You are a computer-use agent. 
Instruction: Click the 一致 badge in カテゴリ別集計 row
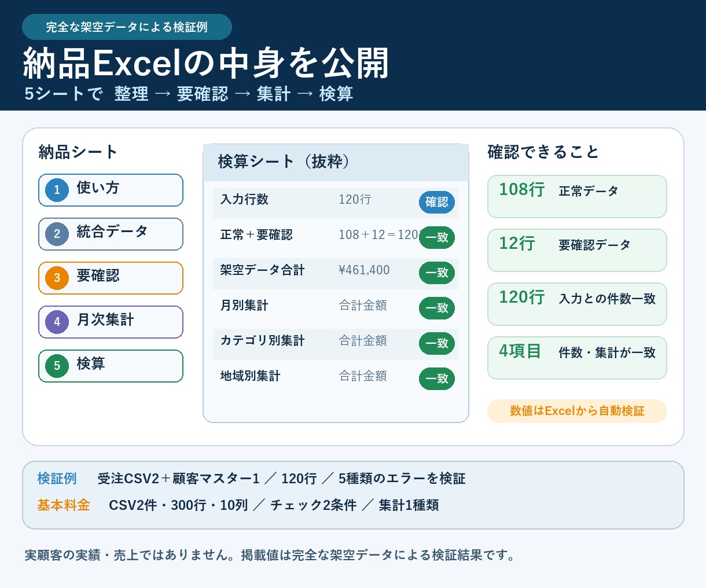[x=437, y=343]
